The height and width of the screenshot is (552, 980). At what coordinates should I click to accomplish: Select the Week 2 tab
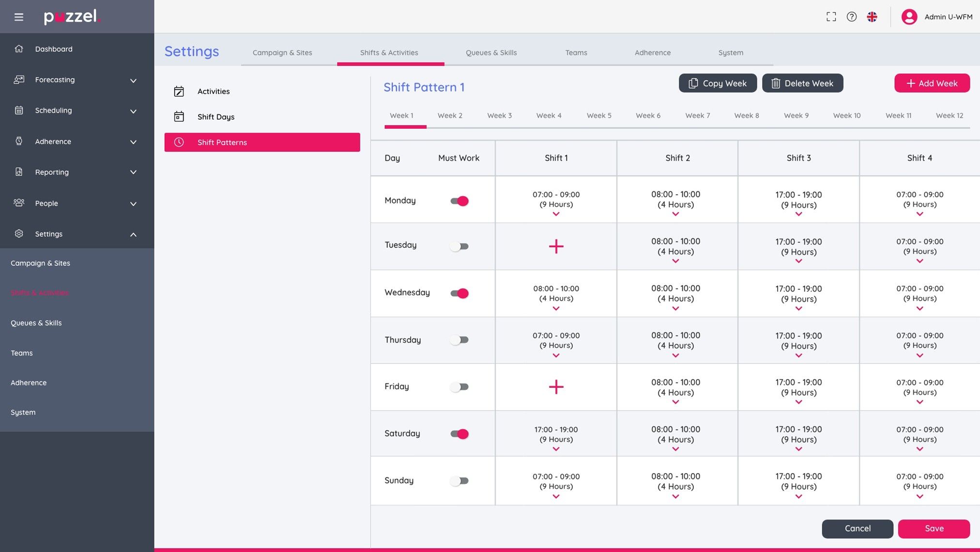[x=450, y=116]
